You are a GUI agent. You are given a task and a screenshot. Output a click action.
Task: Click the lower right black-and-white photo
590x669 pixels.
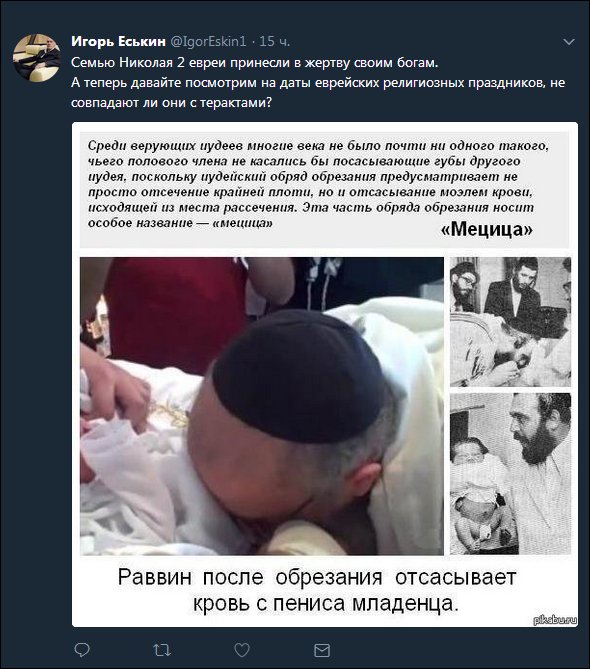click(x=510, y=474)
